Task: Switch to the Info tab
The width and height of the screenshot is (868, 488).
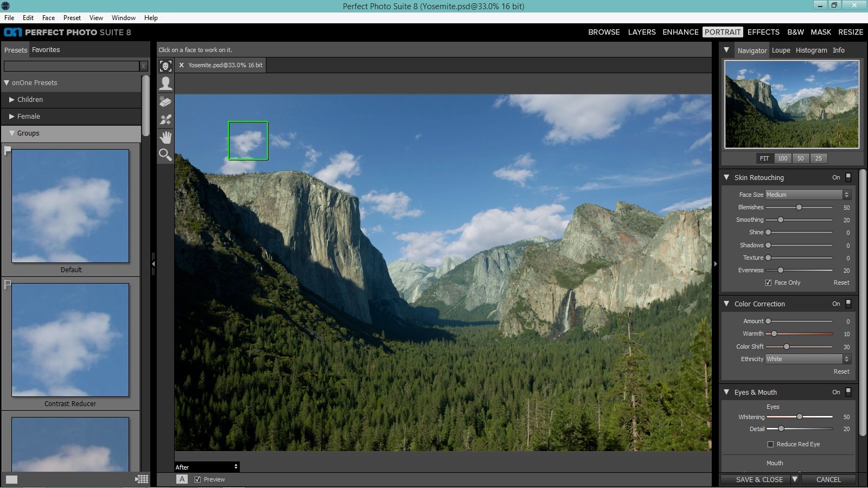Action: 839,50
